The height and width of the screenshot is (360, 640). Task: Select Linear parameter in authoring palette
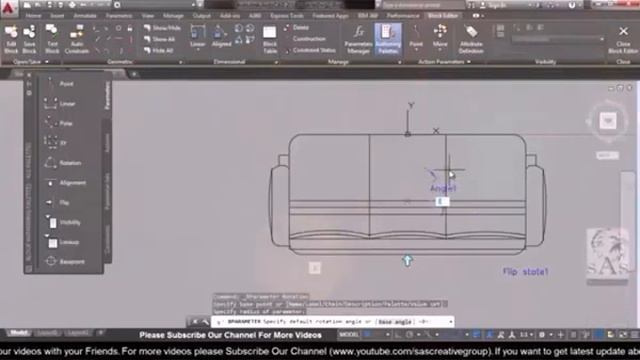click(60, 104)
